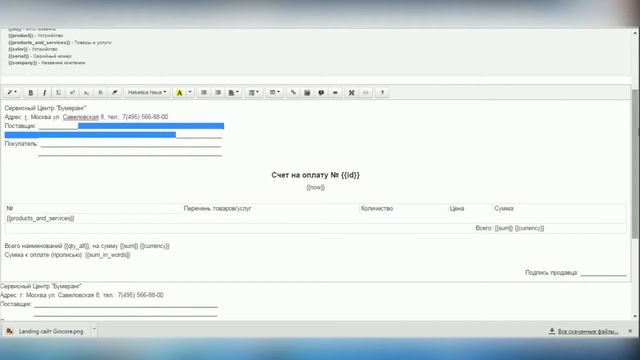Screen dimensions: 640x360
Task: Click the "Перечень товаров/услуг" column header
Action: click(x=218, y=209)
